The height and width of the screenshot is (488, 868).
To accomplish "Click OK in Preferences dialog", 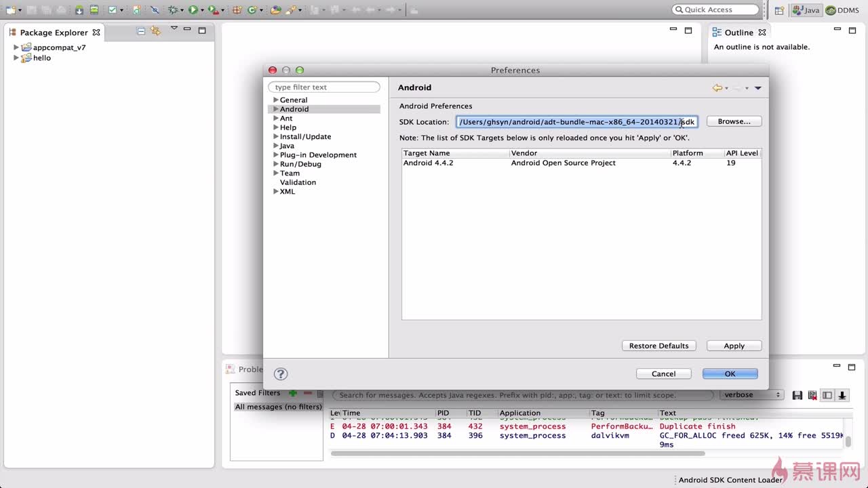I will tap(730, 373).
